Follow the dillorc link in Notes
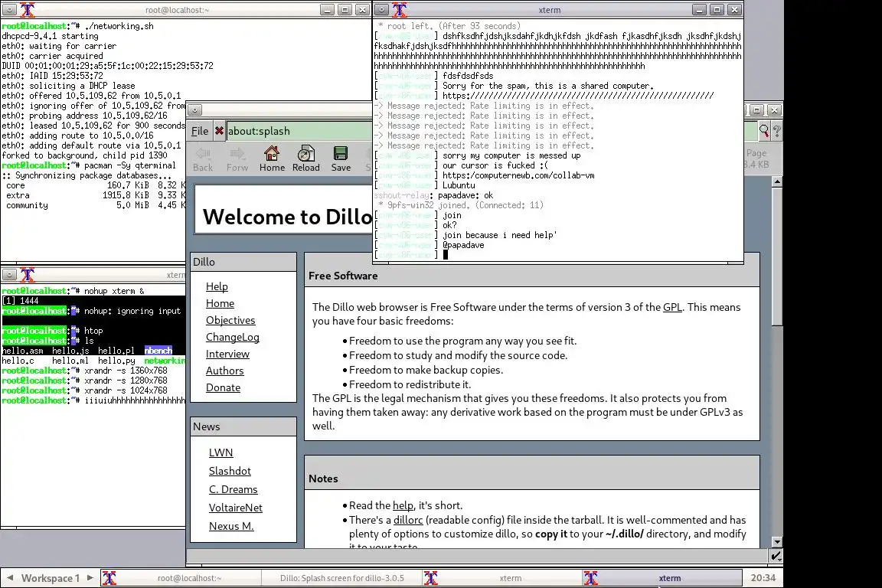Screen dimensions: 882x588 [x=408, y=520]
